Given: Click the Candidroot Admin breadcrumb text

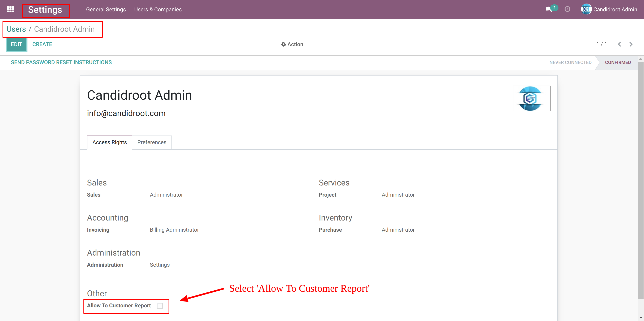Looking at the screenshot, I should [x=64, y=29].
